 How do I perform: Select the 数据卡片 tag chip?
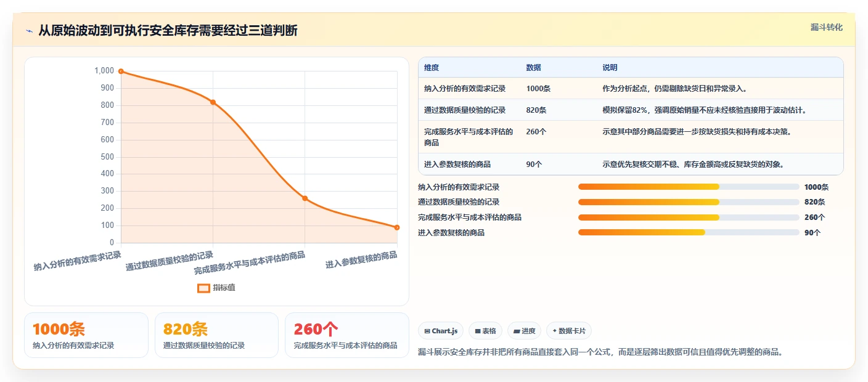[569, 331]
